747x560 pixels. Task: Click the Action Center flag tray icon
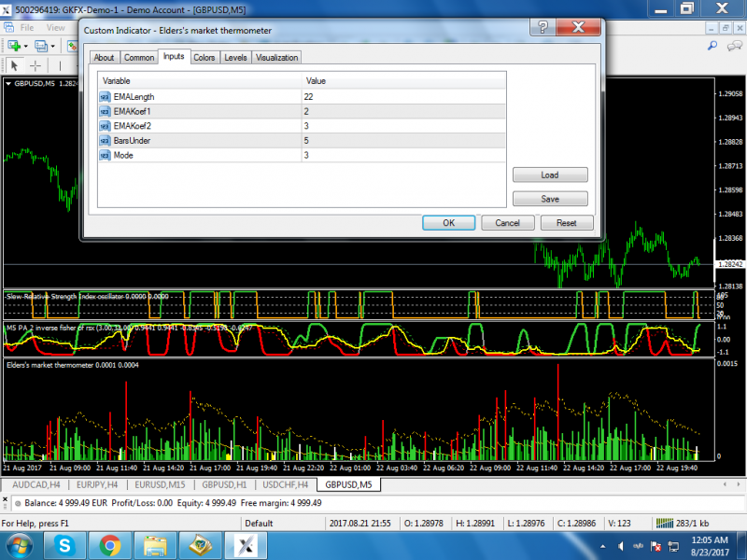point(656,546)
